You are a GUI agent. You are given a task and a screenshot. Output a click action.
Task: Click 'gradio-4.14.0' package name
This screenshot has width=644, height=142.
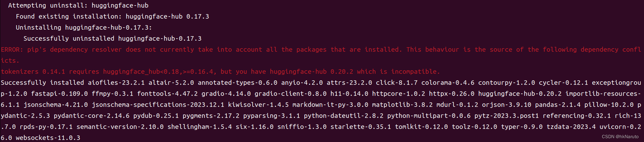(226, 94)
